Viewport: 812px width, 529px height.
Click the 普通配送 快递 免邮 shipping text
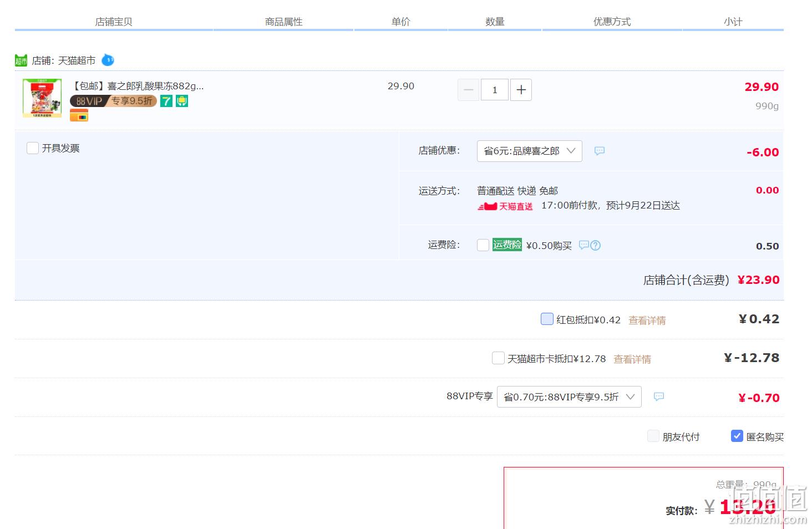[517, 191]
